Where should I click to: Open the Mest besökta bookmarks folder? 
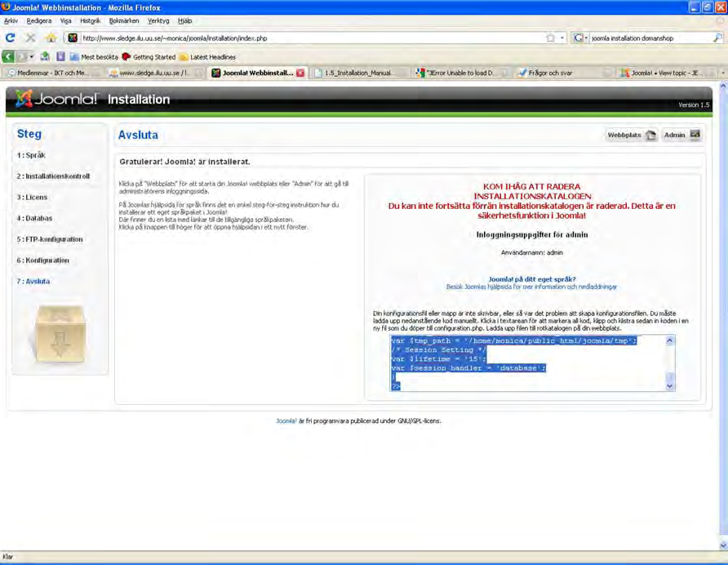pos(94,57)
